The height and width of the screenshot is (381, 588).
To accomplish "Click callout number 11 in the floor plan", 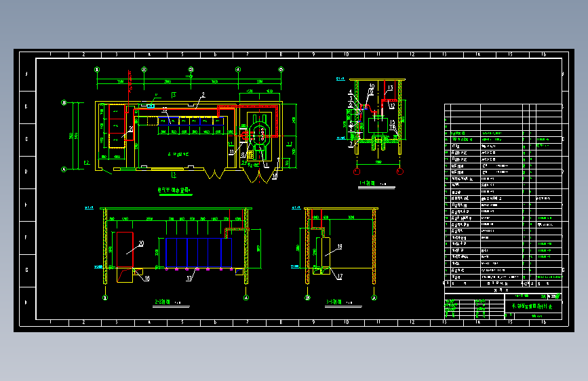I will coord(231,151).
